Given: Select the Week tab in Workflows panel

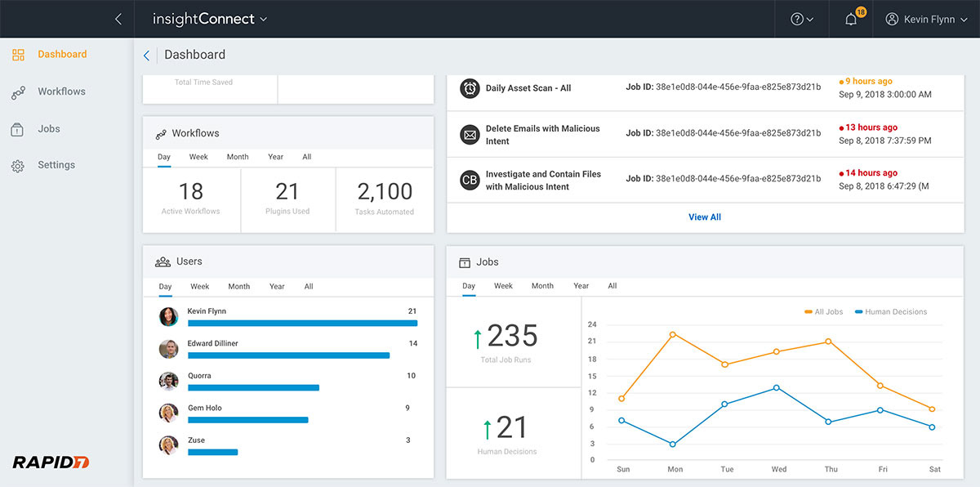Looking at the screenshot, I should coord(198,157).
